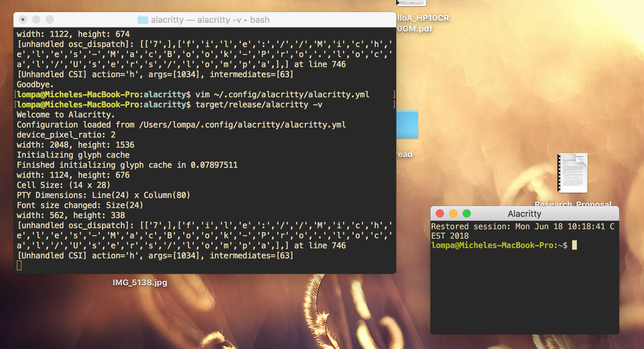The width and height of the screenshot is (644, 349).
Task: Click the 'PTY Dimensions: Line(24) x Column(80)' line
Action: click(103, 195)
